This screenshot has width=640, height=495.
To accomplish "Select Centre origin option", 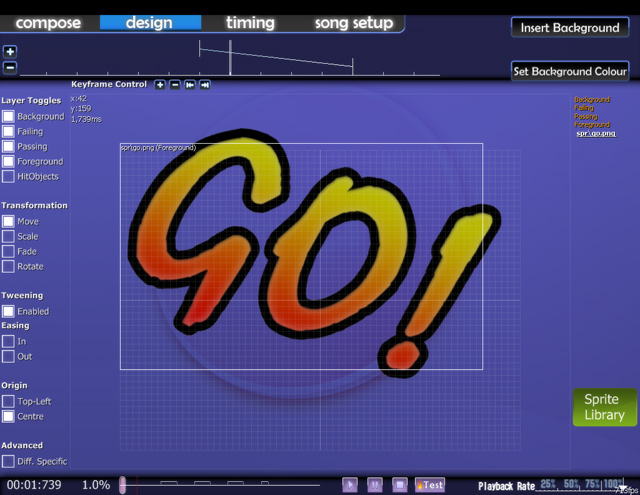I will click(8, 416).
